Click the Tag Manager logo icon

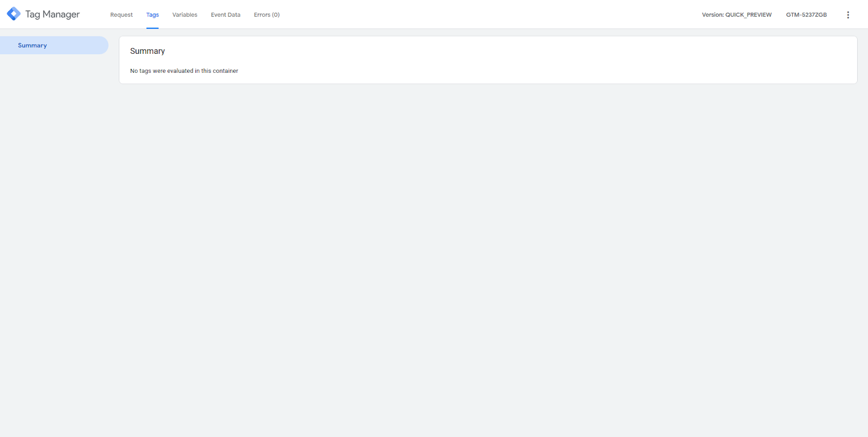(14, 14)
